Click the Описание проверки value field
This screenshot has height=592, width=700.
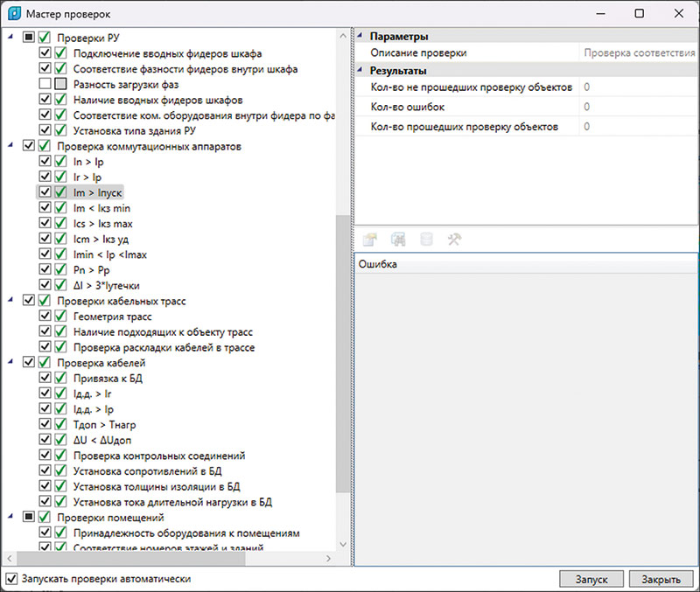[639, 53]
